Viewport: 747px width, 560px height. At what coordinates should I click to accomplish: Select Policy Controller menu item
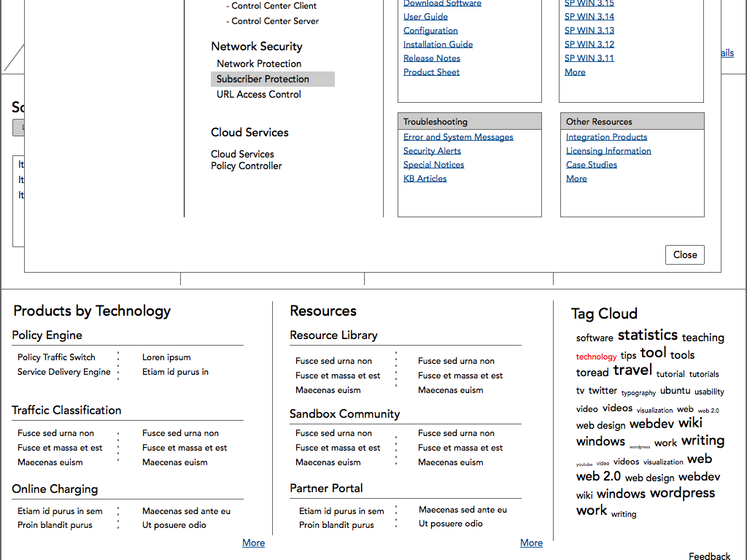click(247, 166)
